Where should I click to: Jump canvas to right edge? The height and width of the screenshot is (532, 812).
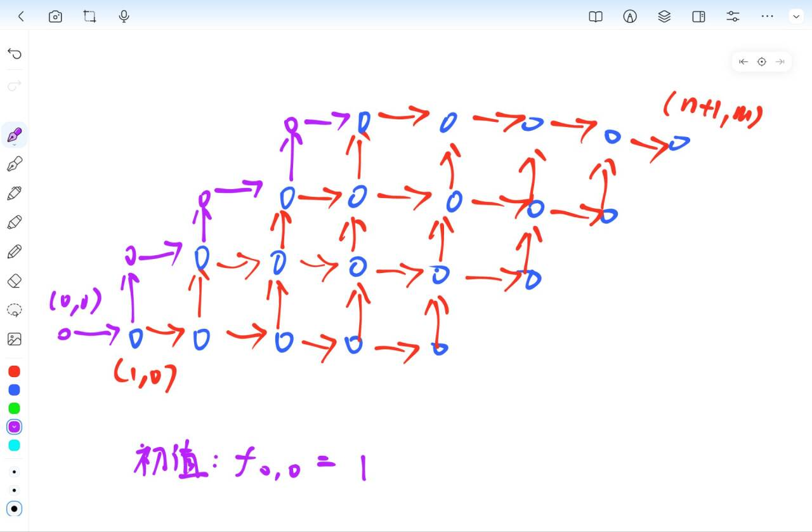(780, 62)
